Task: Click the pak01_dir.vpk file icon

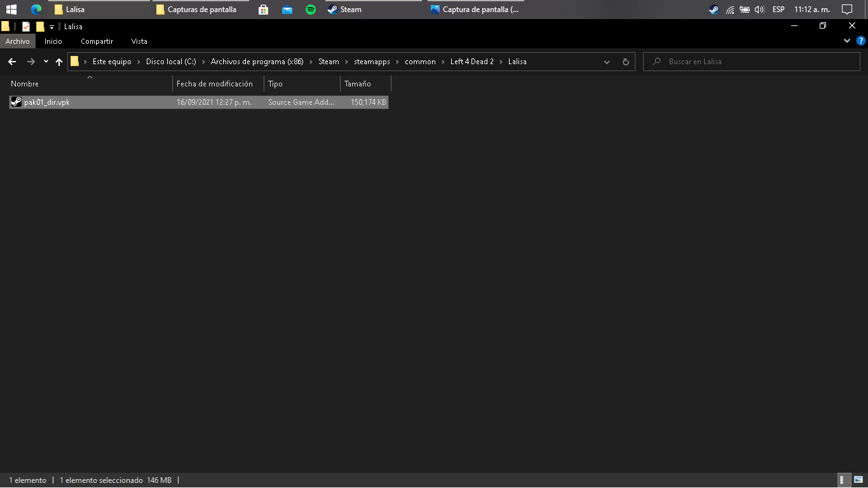Action: point(17,102)
